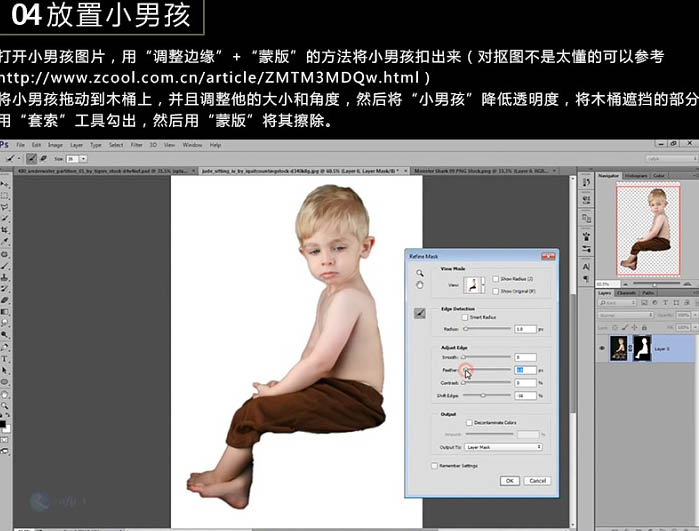Switch to the Channels tab
This screenshot has height=531, width=699.
pyautogui.click(x=626, y=293)
